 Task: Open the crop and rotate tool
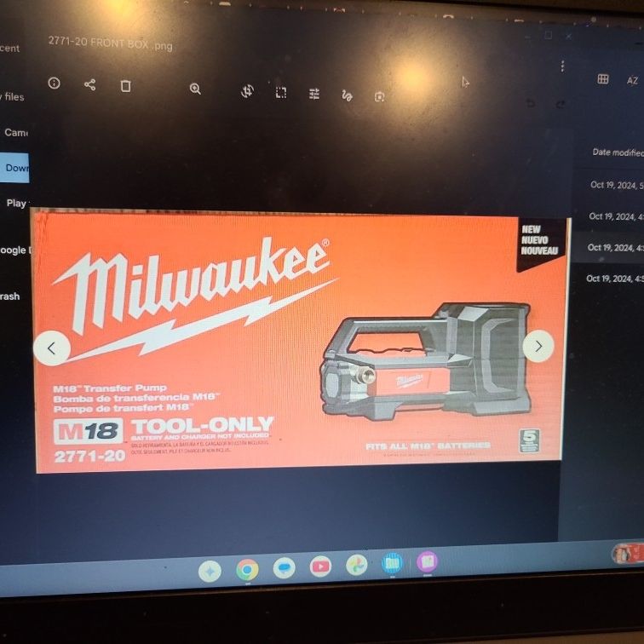click(x=247, y=91)
